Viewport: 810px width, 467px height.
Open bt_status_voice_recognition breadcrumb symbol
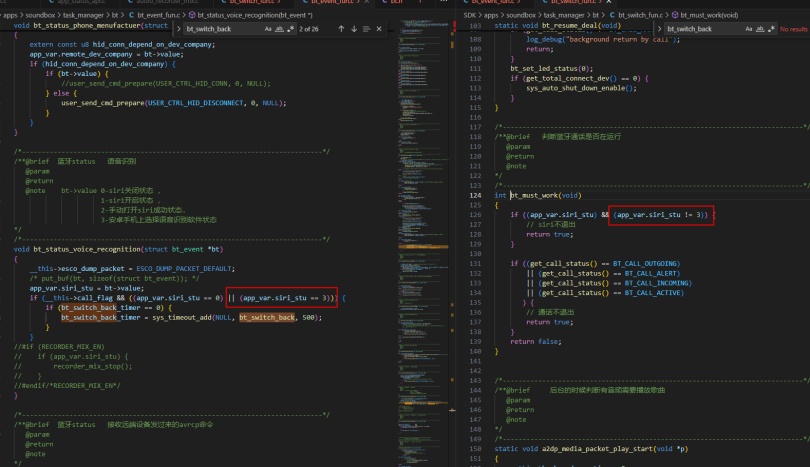pos(255,15)
